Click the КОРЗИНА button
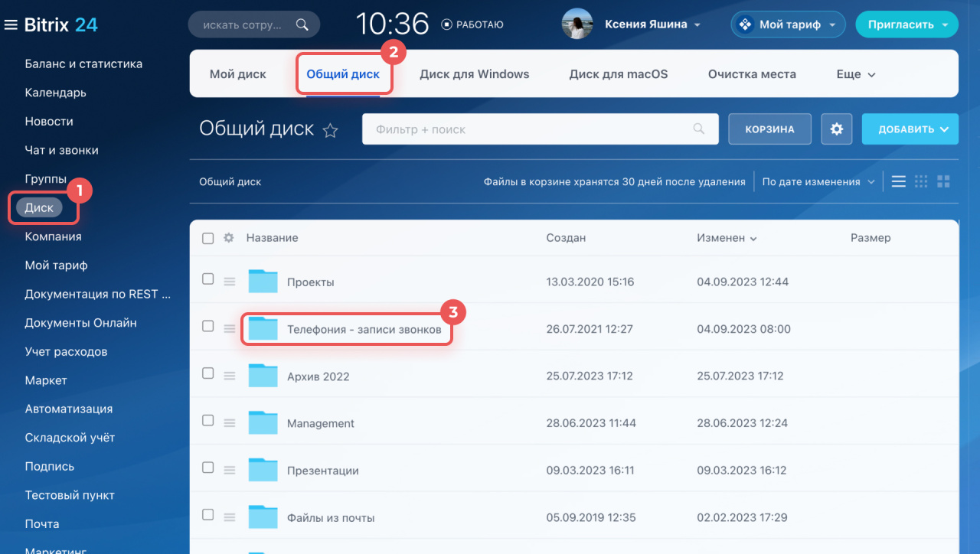Viewport: 980px width, 554px height. pos(769,129)
